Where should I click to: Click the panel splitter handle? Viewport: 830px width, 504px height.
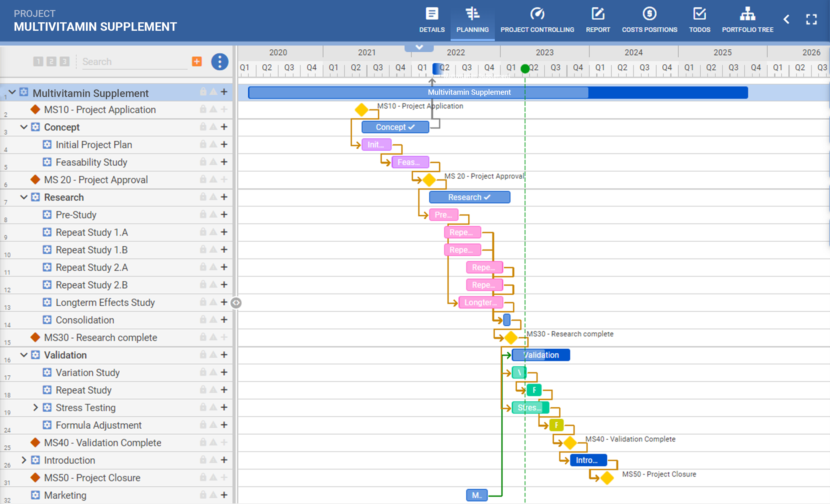click(x=236, y=303)
